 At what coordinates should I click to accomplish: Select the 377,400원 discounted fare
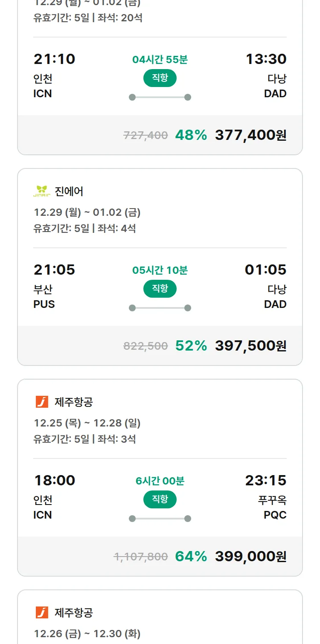[250, 135]
